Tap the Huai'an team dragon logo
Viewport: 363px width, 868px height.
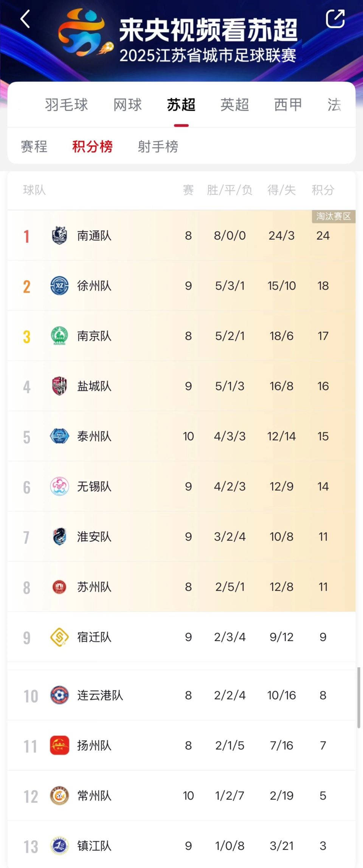click(x=59, y=536)
